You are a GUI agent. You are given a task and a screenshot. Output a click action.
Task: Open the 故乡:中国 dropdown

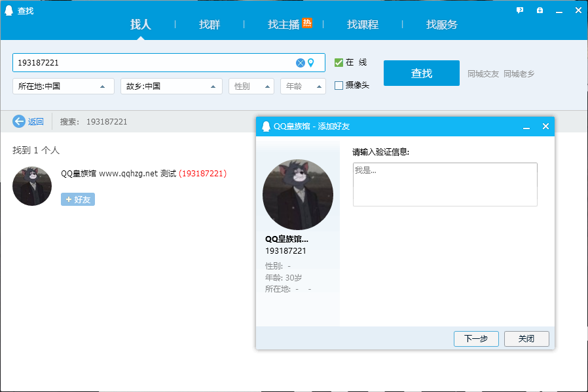pos(172,87)
